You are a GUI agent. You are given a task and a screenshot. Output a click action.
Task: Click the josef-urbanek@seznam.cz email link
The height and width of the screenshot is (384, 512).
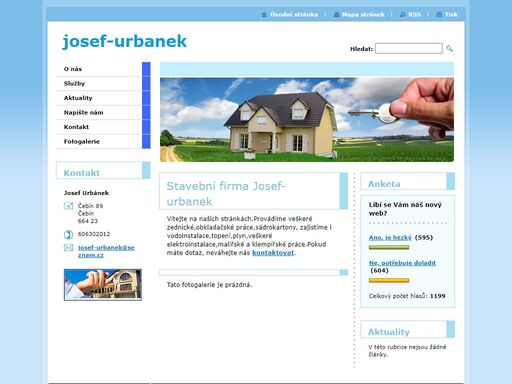pyautogui.click(x=106, y=251)
